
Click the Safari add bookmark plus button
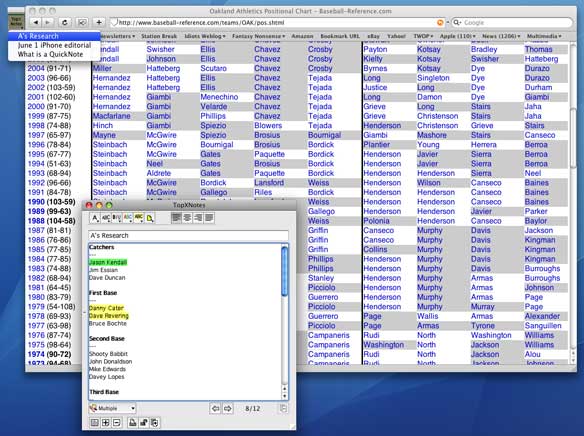[x=99, y=23]
